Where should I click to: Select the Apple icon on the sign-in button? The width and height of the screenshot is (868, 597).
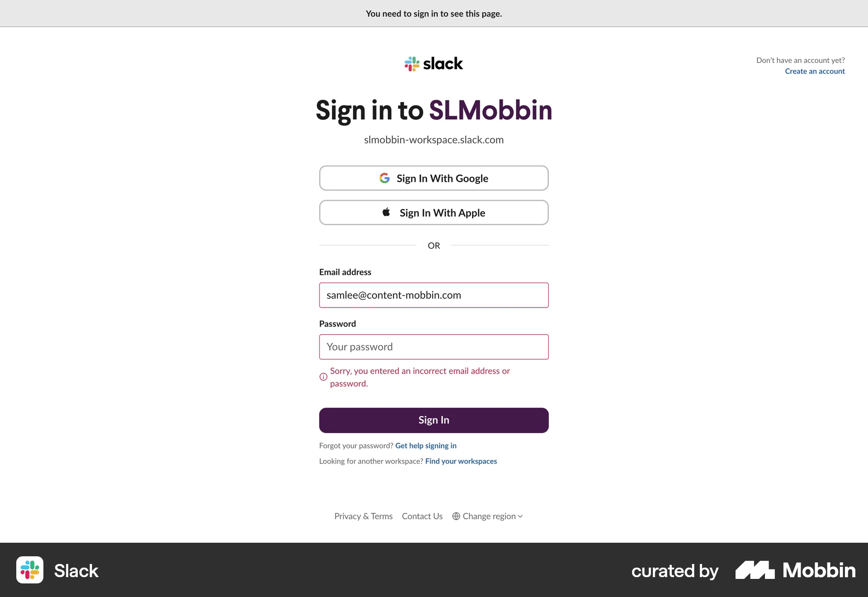tap(386, 212)
